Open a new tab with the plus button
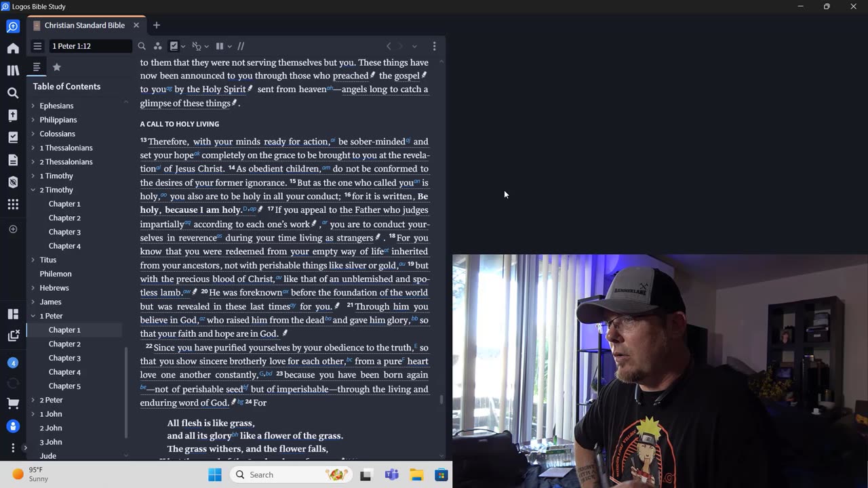 tap(157, 25)
